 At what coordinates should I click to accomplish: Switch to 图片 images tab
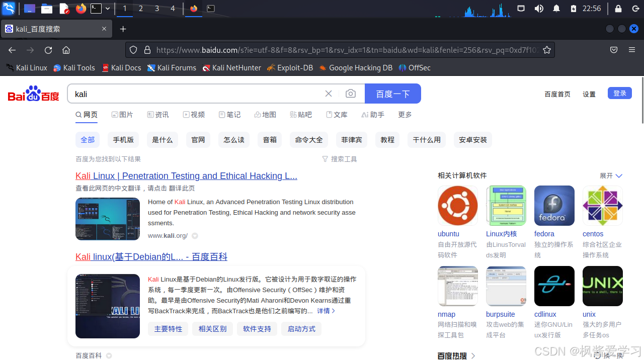pyautogui.click(x=122, y=115)
